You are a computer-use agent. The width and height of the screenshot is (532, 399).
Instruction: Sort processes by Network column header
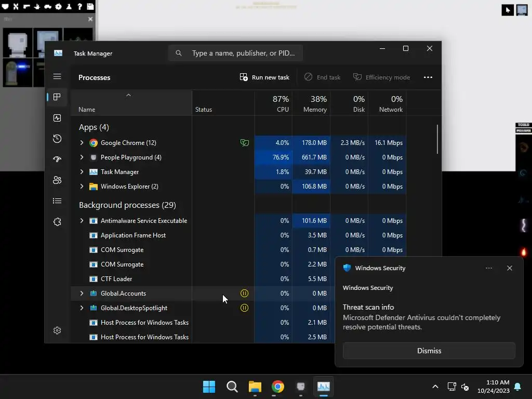coord(388,103)
